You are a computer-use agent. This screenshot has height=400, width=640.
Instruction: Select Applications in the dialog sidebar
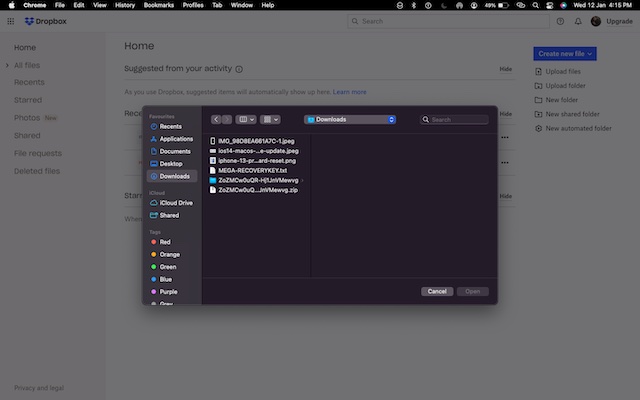tap(171, 139)
